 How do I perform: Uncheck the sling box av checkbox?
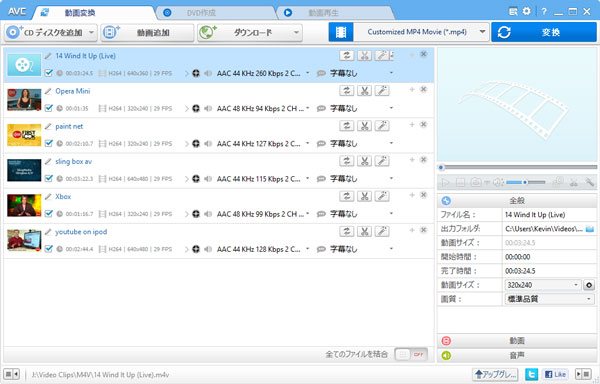coord(49,178)
